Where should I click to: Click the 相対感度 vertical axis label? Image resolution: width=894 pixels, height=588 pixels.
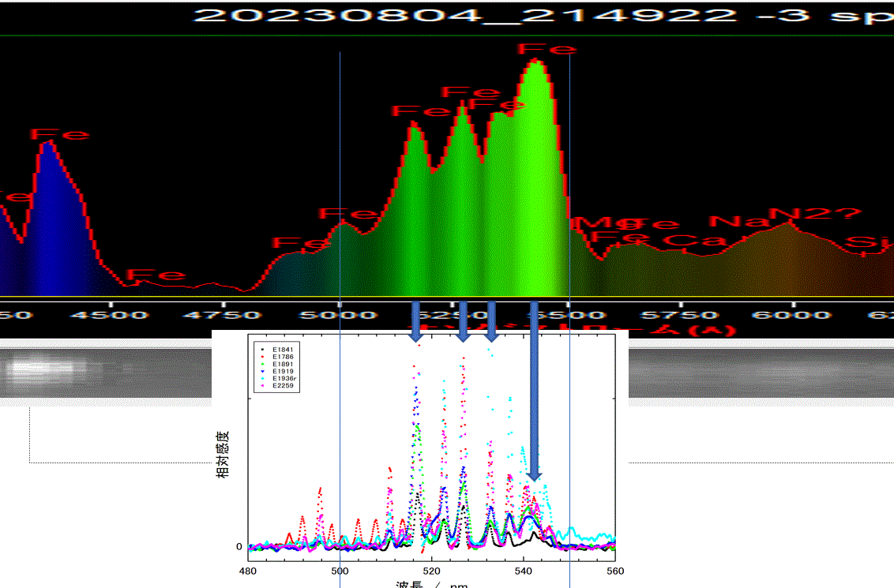[224, 452]
